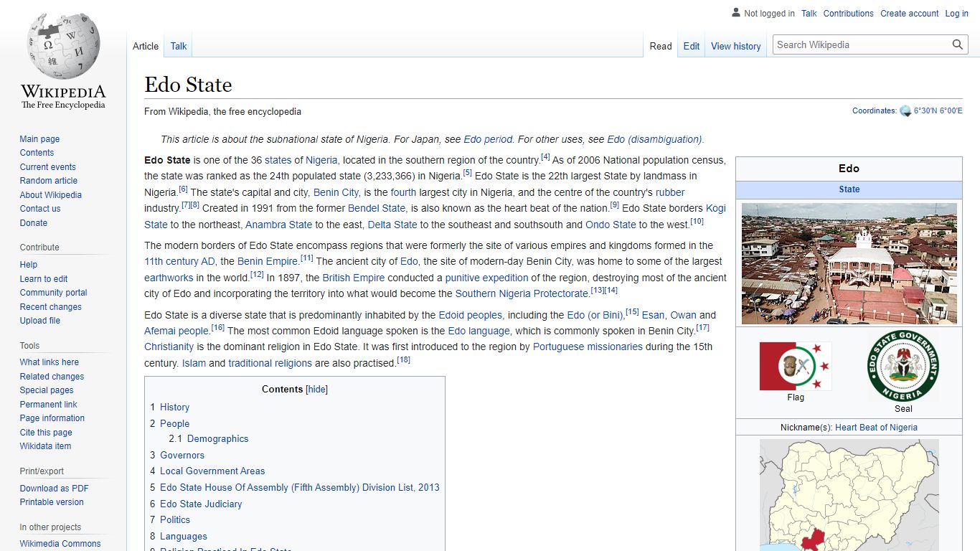Open About Wikipedia link
Viewport: 980px width, 551px height.
[50, 195]
